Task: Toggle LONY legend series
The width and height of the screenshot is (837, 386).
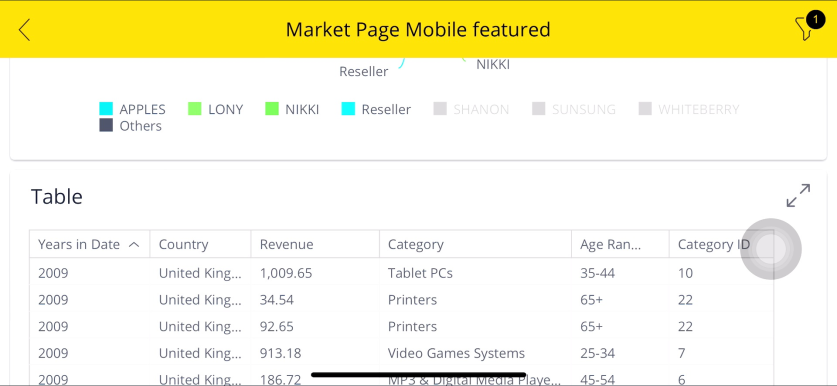Action: (x=216, y=109)
